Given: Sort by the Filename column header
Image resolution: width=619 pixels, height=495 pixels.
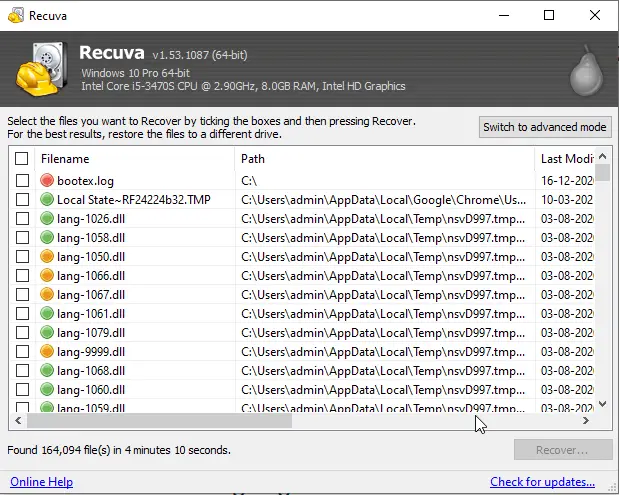Looking at the screenshot, I should [135, 159].
